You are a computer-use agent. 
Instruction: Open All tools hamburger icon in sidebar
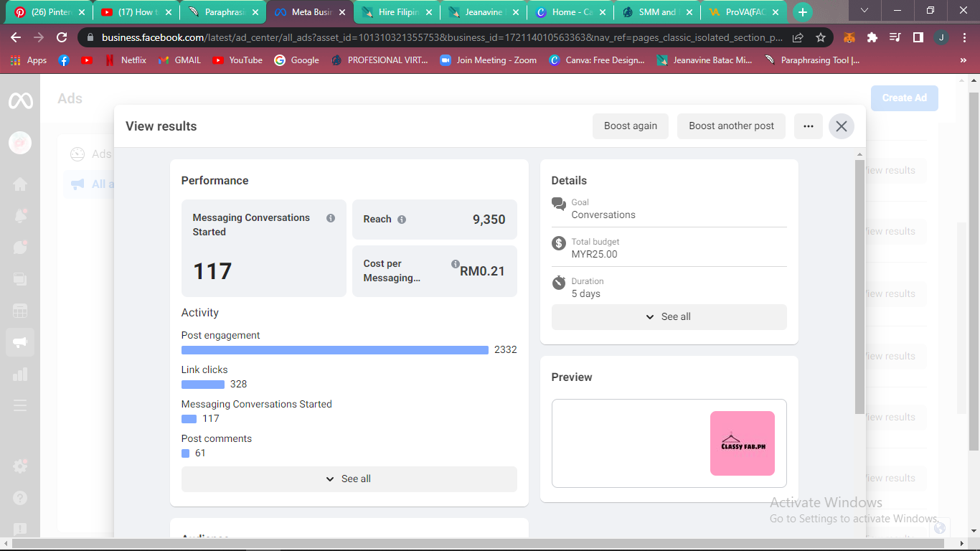pos(20,405)
